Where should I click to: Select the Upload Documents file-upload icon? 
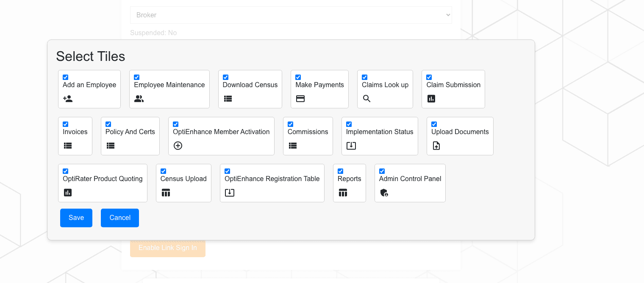436,146
